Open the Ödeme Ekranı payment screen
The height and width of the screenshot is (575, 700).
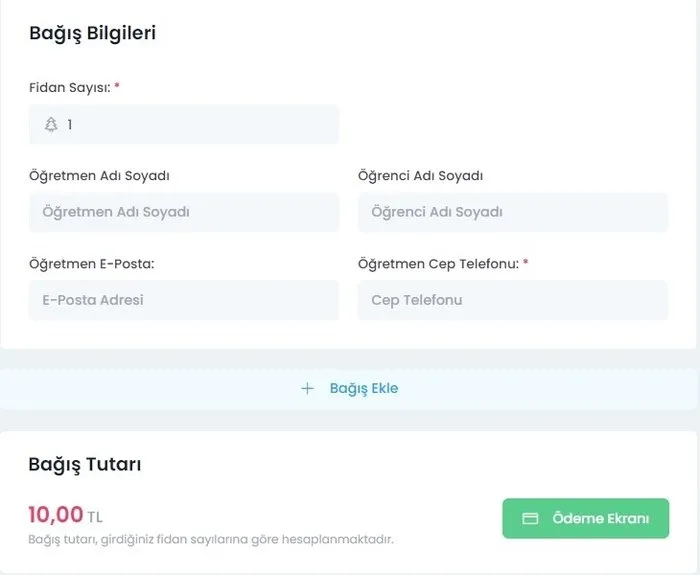coord(585,519)
